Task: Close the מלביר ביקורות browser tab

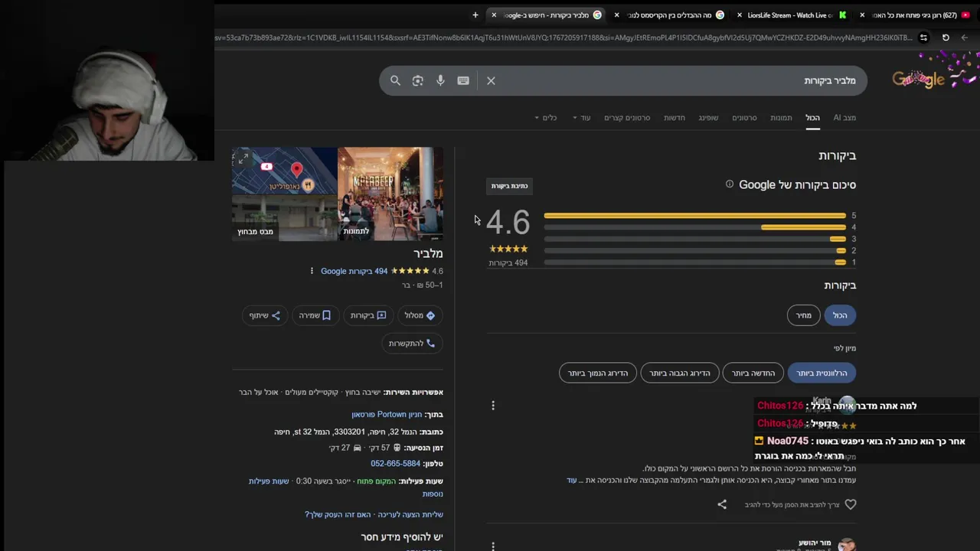Action: pyautogui.click(x=494, y=15)
